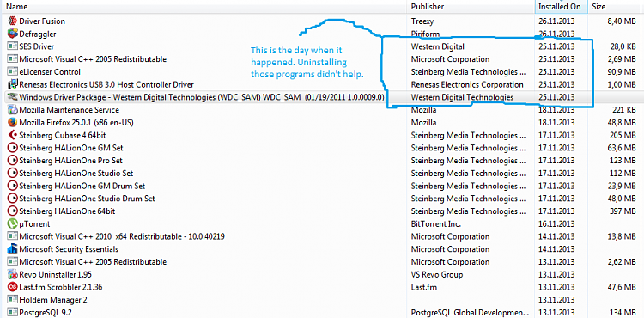Click the HALionOne GM Set icon
This screenshot has height=318, width=644.
[13, 148]
